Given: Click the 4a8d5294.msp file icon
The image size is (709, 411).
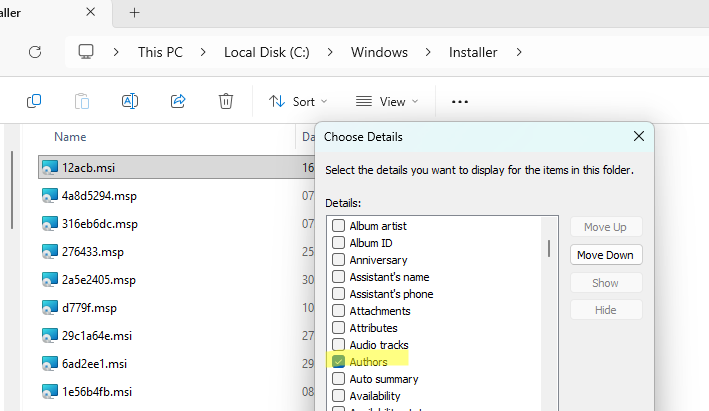Looking at the screenshot, I should point(50,196).
